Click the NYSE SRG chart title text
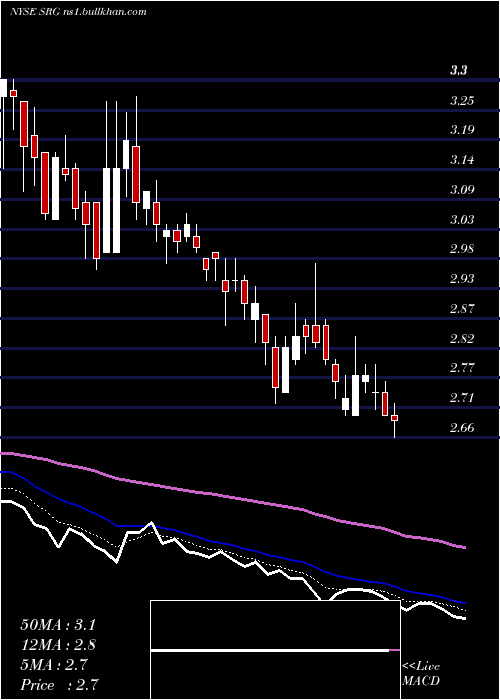Viewport: 500px width, 700px height. [78, 12]
